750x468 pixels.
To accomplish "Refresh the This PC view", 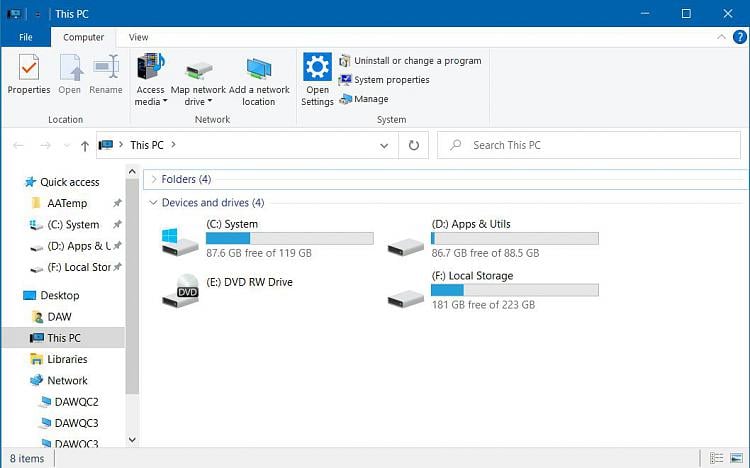I will click(413, 145).
